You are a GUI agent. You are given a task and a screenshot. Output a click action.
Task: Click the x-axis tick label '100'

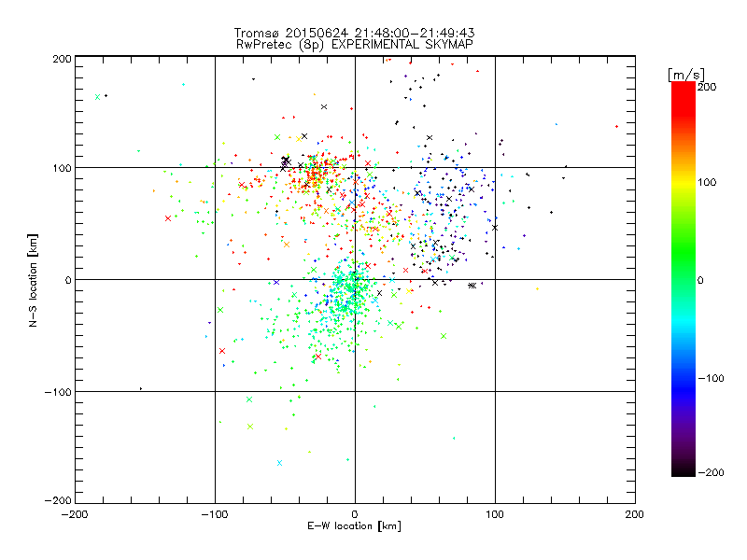tap(495, 514)
